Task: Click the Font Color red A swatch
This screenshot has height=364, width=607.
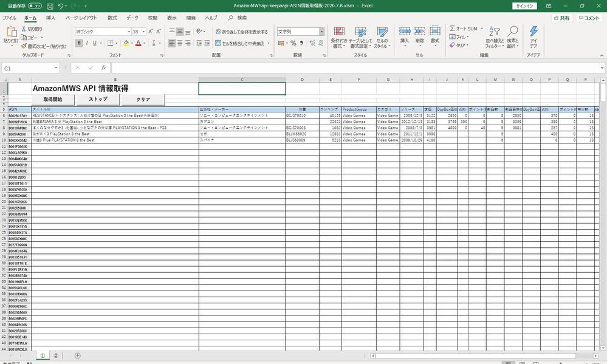Action: pos(138,43)
